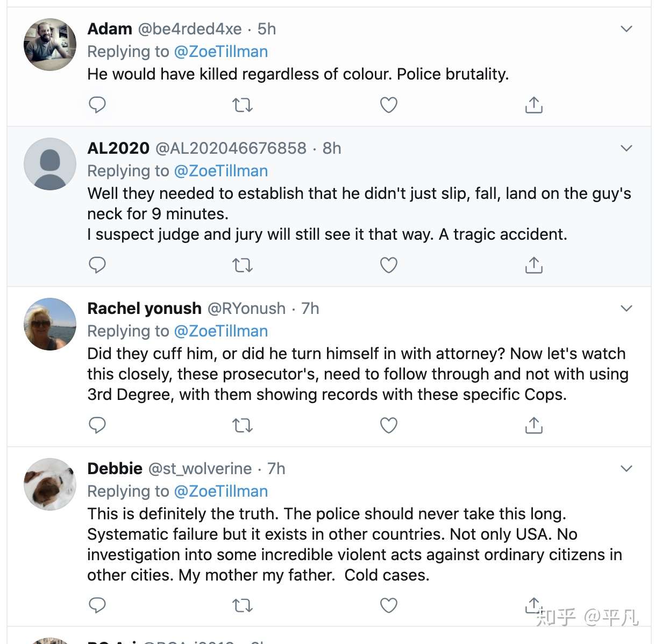View Debbie's profile picture
This screenshot has height=644, width=655.
pyautogui.click(x=50, y=484)
